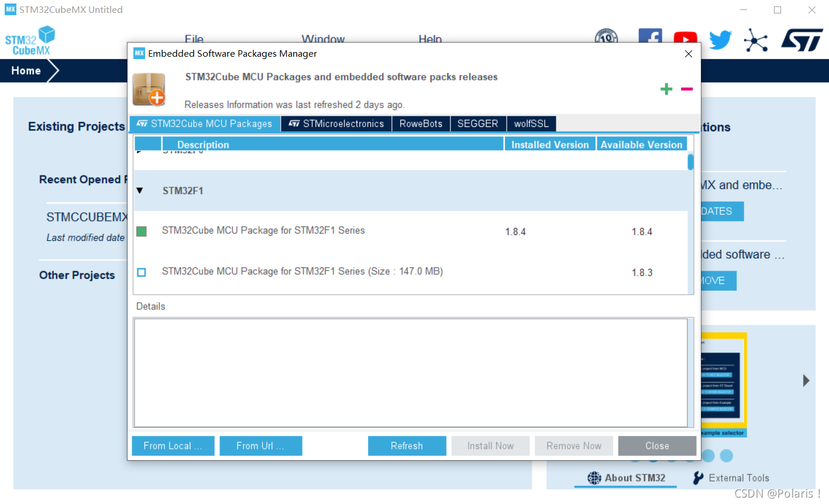The width and height of the screenshot is (829, 504).
Task: Click the From Url button
Action: [x=261, y=446]
